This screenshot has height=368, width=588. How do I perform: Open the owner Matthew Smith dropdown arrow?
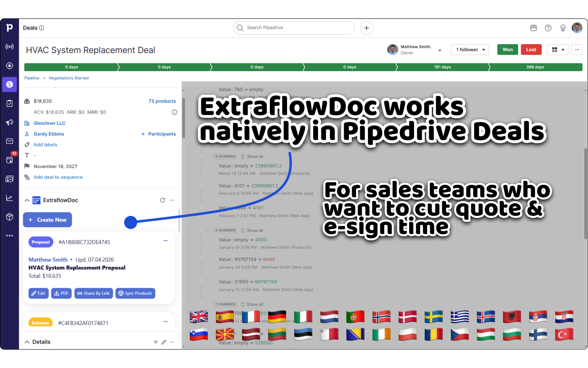tap(440, 50)
